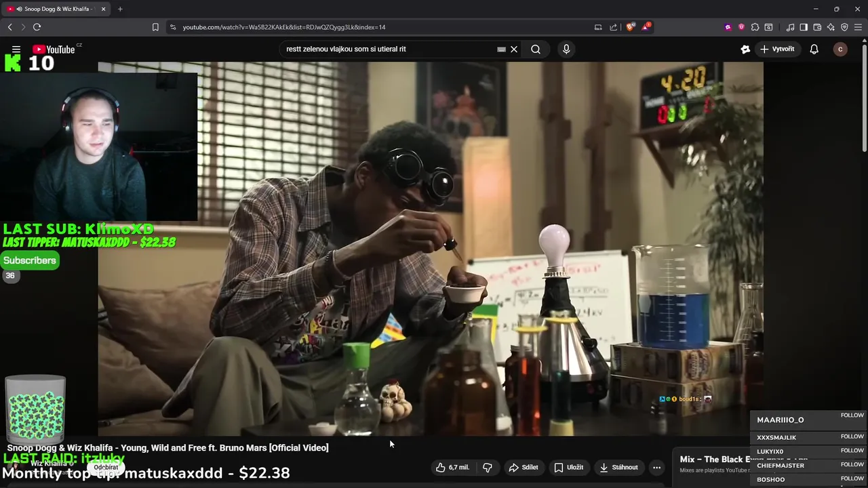Download video with the Stáhnout button
This screenshot has height=488, width=868.
pyautogui.click(x=618, y=467)
